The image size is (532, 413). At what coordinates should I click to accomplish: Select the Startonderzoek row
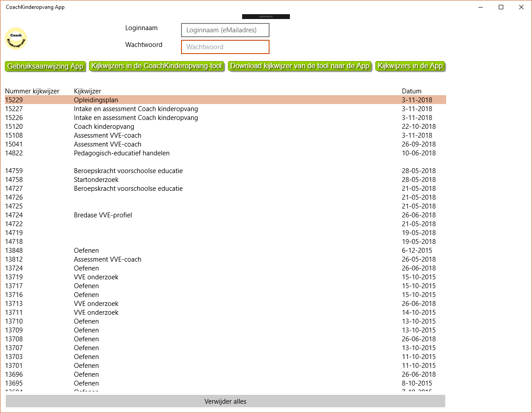point(225,180)
